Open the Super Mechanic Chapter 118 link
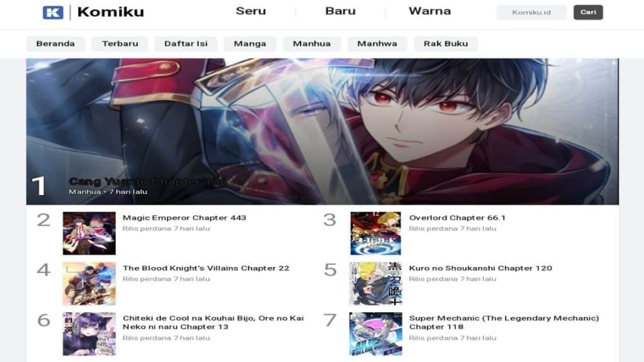Viewport: 644px width, 362px height. 504,322
